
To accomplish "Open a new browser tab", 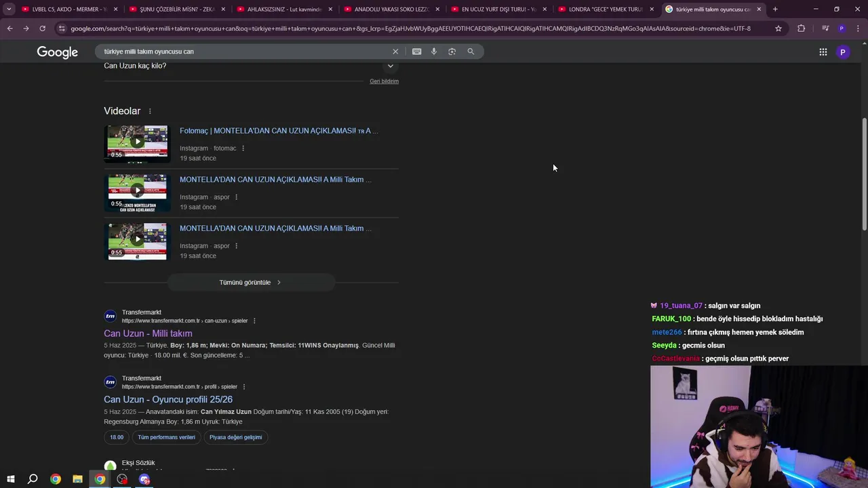I will tap(775, 9).
